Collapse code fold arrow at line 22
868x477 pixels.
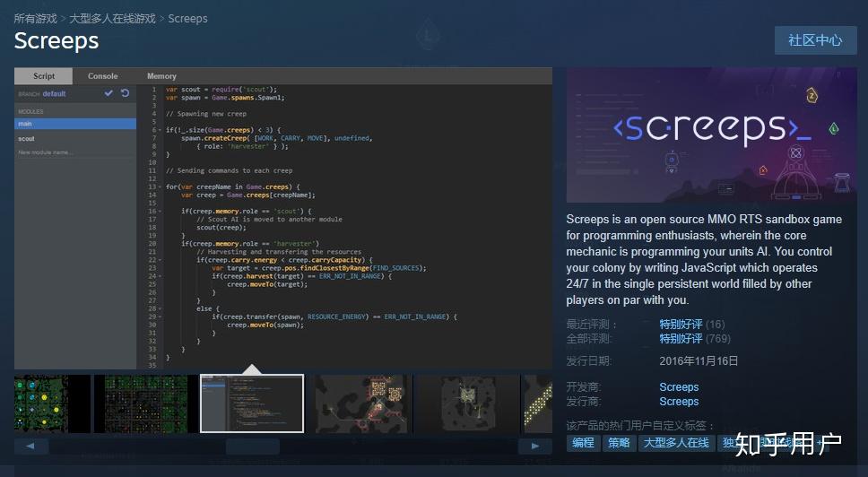[x=161, y=260]
